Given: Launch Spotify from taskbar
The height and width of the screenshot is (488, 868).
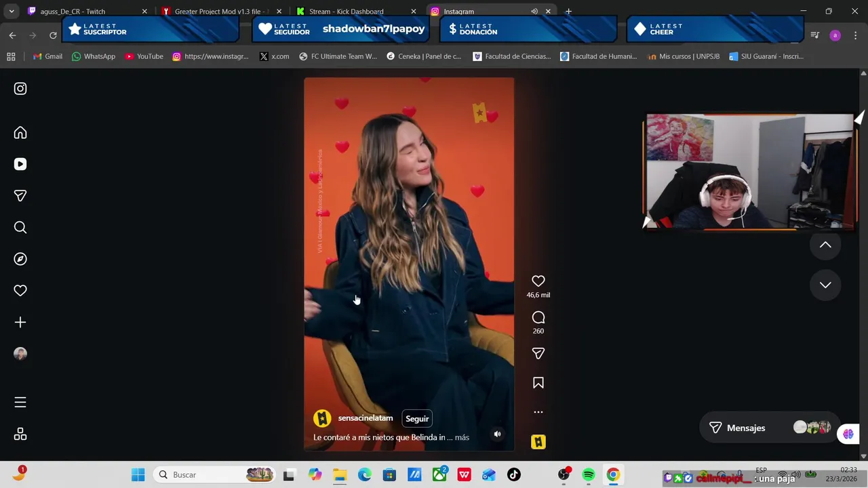Looking at the screenshot, I should (x=588, y=475).
